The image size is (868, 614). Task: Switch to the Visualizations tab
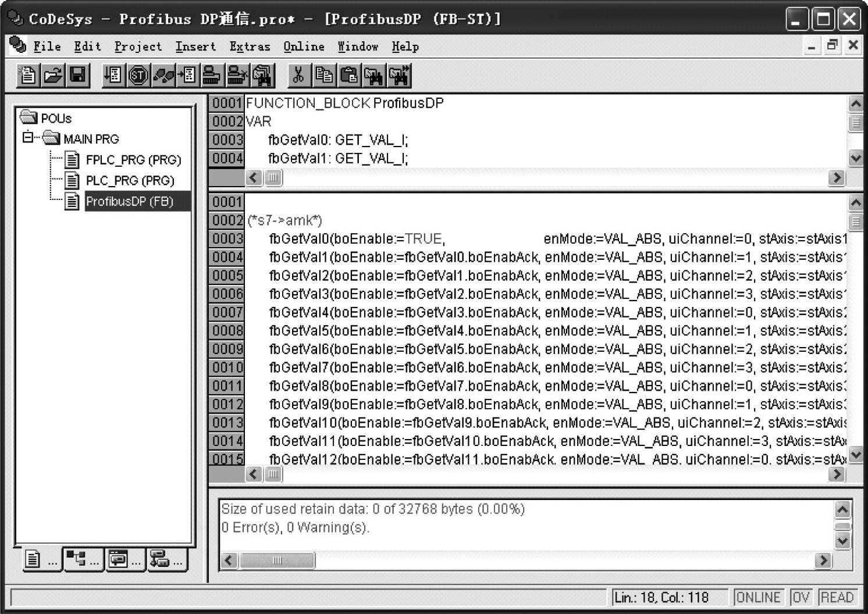tap(125, 559)
